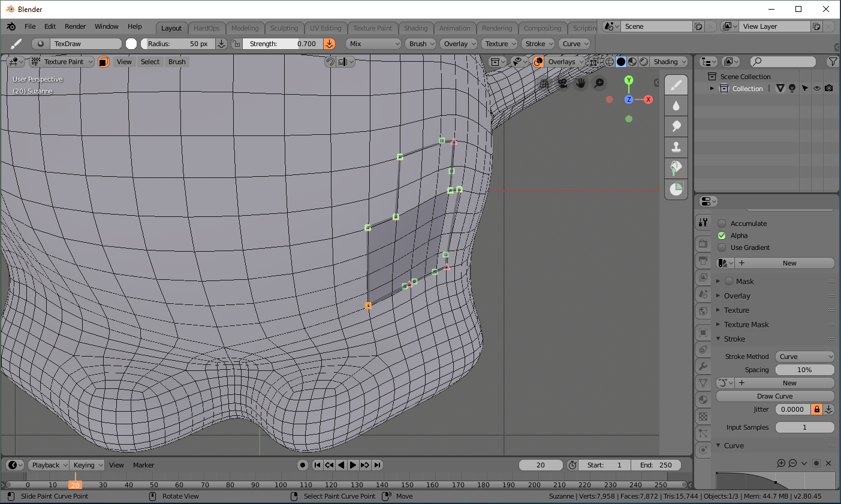Click the red X axis gizmo
The width and height of the screenshot is (841, 504).
(648, 99)
